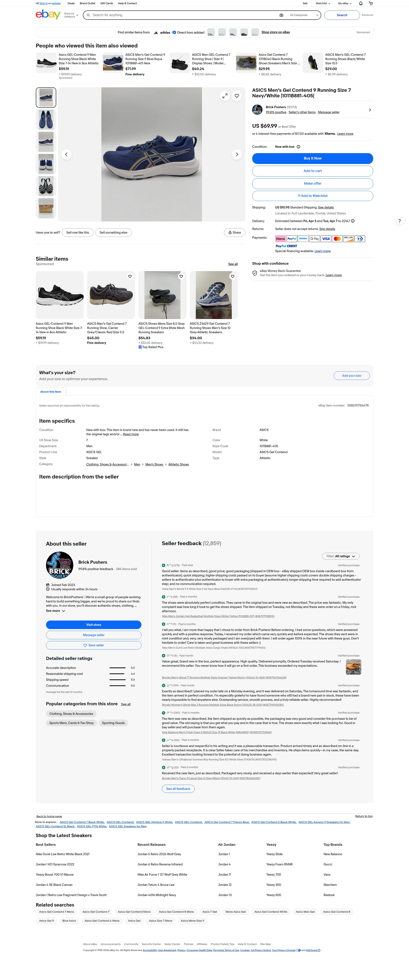Open Sporting Goods category chip

click(113, 723)
